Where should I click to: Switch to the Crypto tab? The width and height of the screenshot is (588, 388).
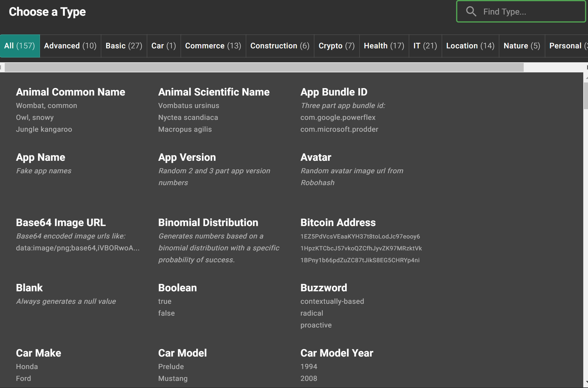[336, 46]
